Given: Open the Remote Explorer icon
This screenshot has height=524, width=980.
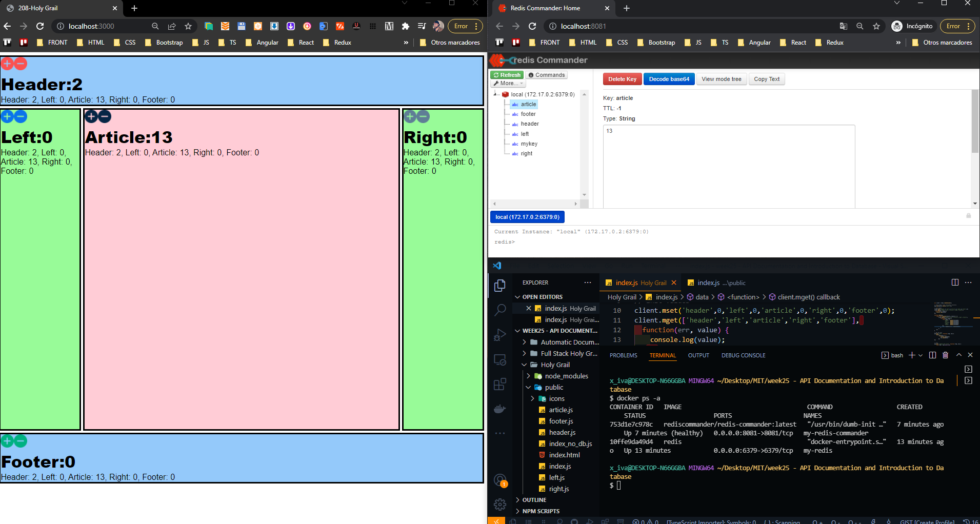Looking at the screenshot, I should tap(500, 359).
